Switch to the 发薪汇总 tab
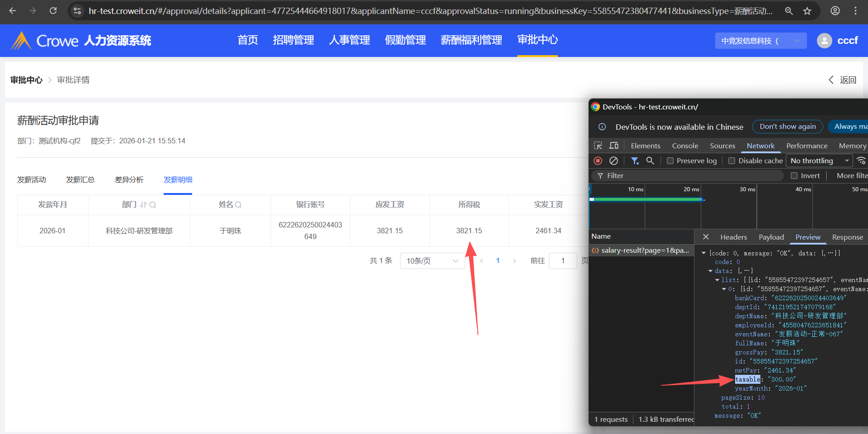Viewport: 868px width, 434px height. tap(80, 180)
